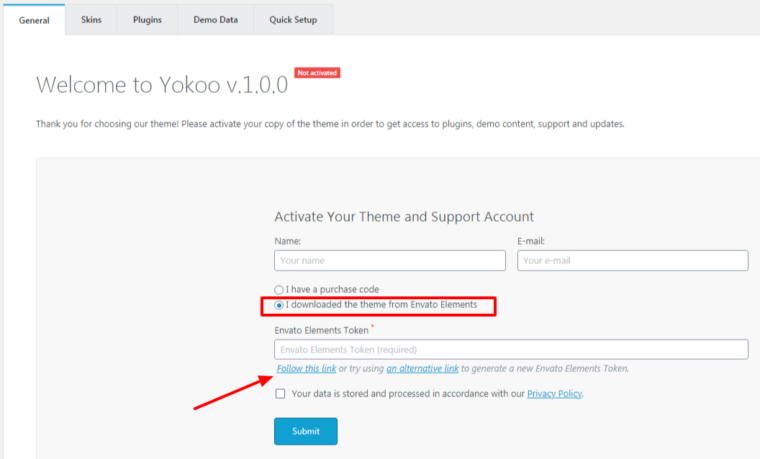Click the Welcome to Yokoo v.1.0.0 heading
Screen dimensions: 760x459
pyautogui.click(x=162, y=84)
